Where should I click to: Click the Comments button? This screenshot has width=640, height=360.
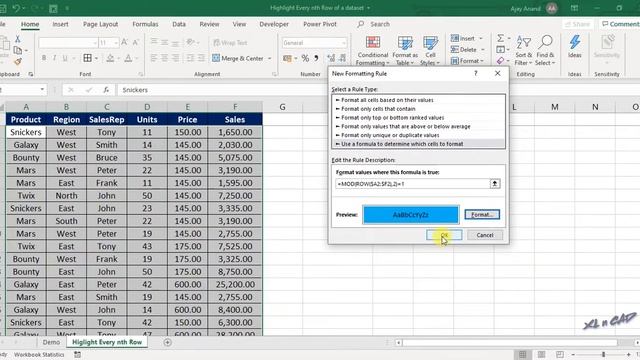[x=620, y=24]
